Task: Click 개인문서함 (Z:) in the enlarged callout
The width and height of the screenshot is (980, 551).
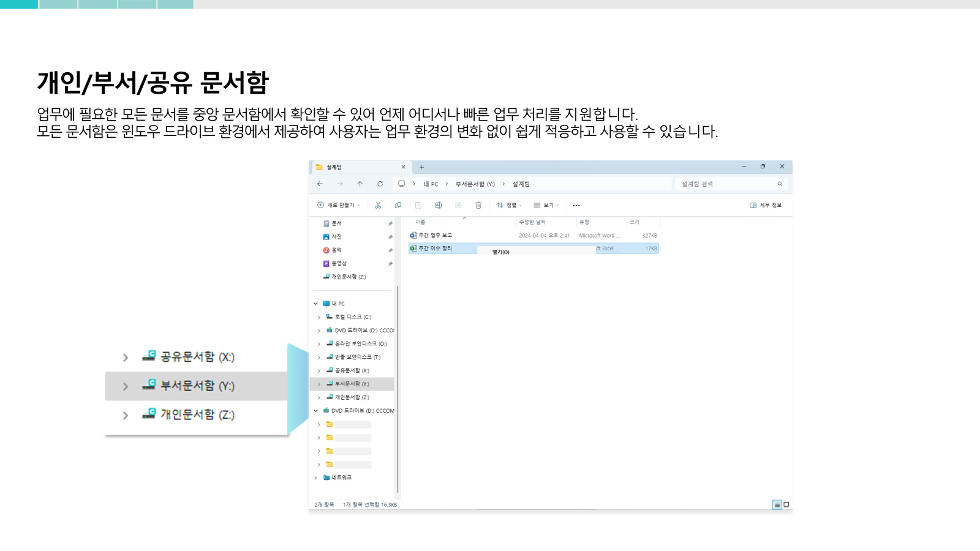Action: point(197,414)
